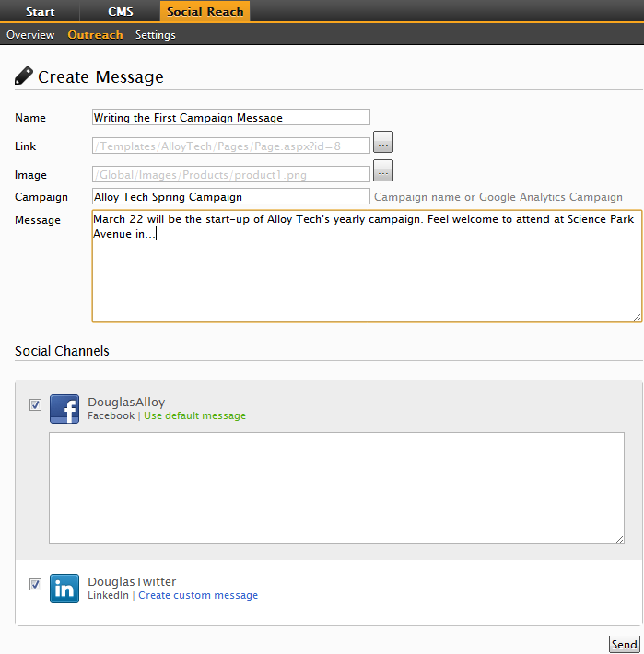Click into the Campaign text field
Viewport: 644px width, 654px height.
(x=230, y=196)
